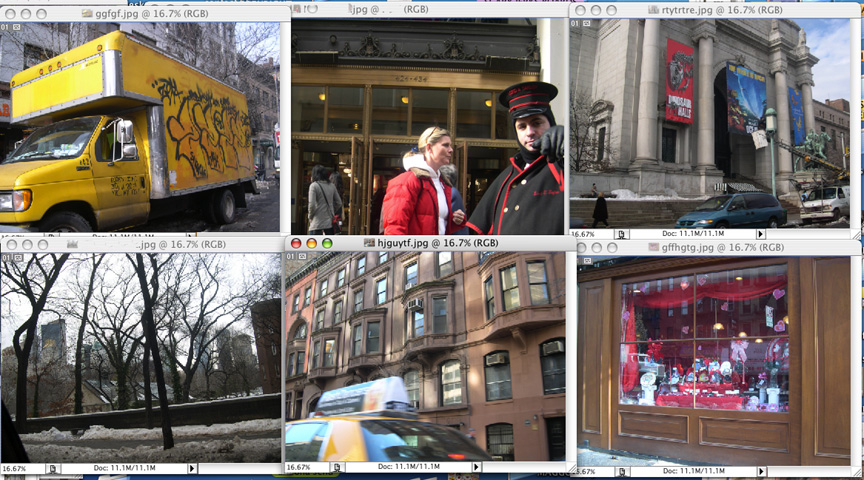864x480 pixels.
Task: Click Doc: 11.1M/11.1M info in hjguytf.jpg status bar
Action: click(x=405, y=468)
